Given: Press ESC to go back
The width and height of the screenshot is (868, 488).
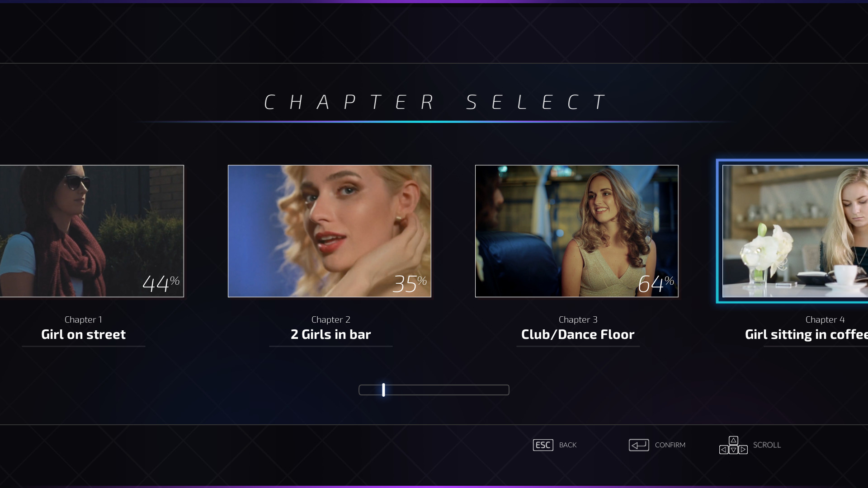Looking at the screenshot, I should [543, 445].
